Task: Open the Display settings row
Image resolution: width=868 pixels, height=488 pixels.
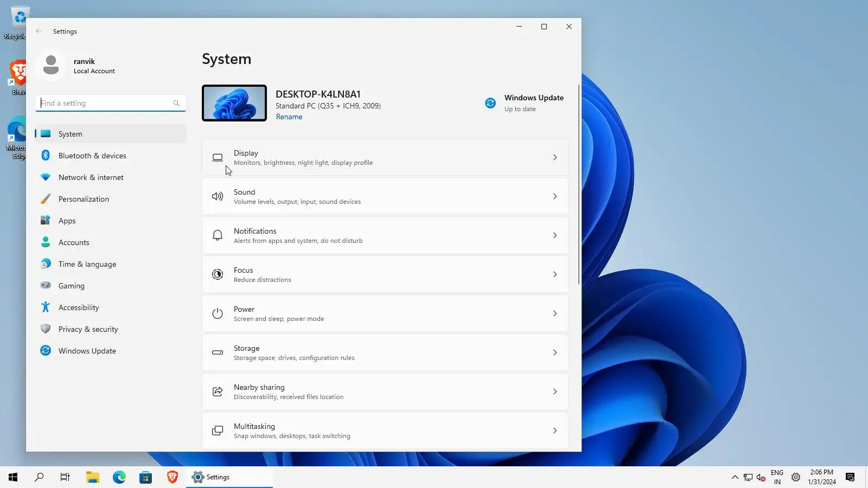Action: coord(385,157)
